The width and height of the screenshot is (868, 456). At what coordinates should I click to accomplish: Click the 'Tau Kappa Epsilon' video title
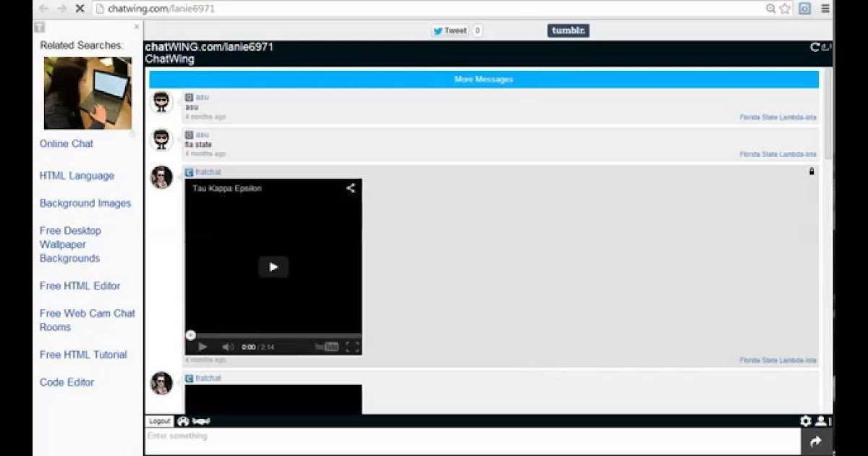(x=227, y=188)
